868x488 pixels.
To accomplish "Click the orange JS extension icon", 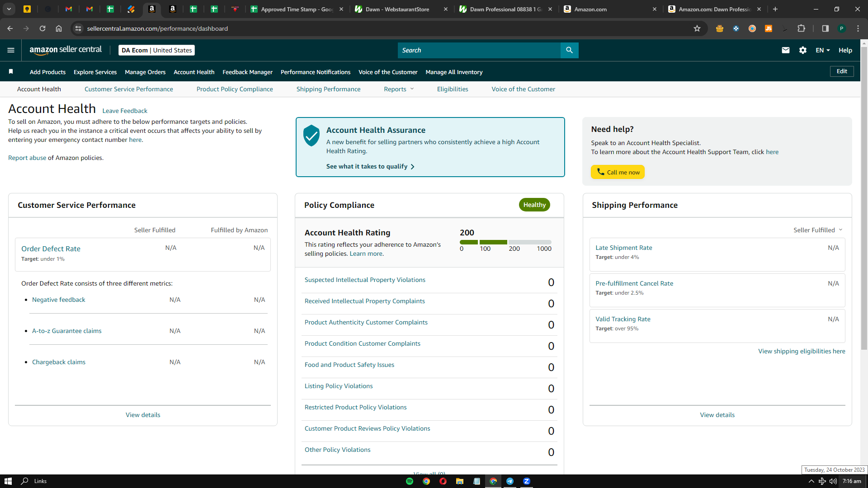I will (x=769, y=28).
